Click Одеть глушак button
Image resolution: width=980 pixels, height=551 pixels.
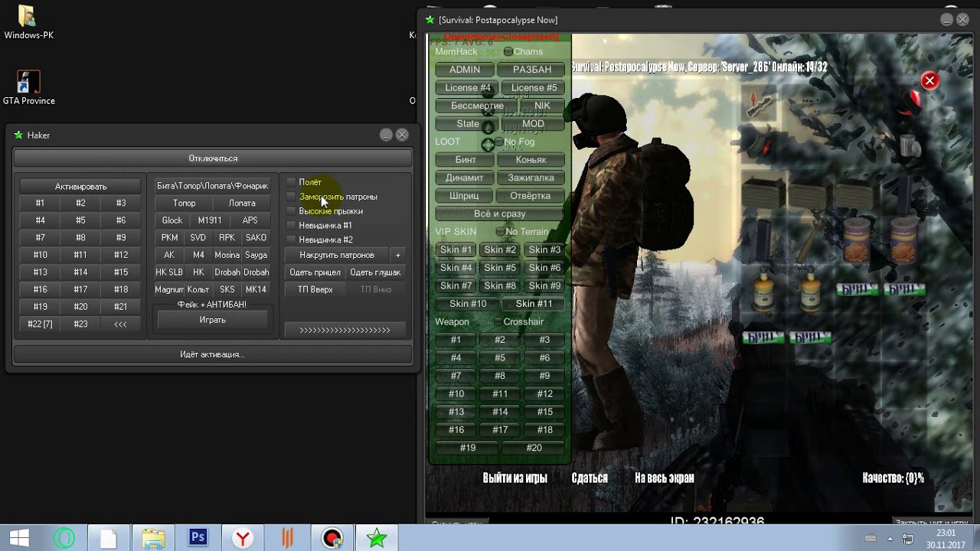pos(375,272)
